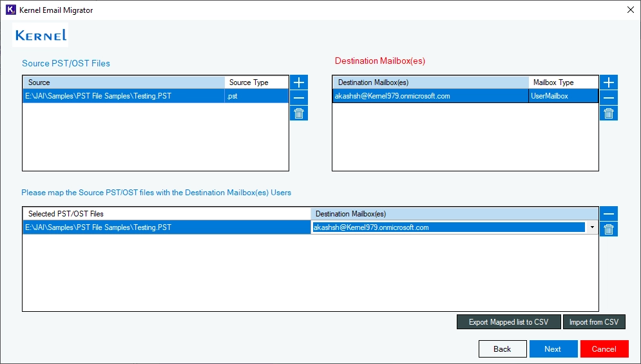The width and height of the screenshot is (641, 364).
Task: Close the Kernel Email Migrator window
Action: (x=631, y=10)
